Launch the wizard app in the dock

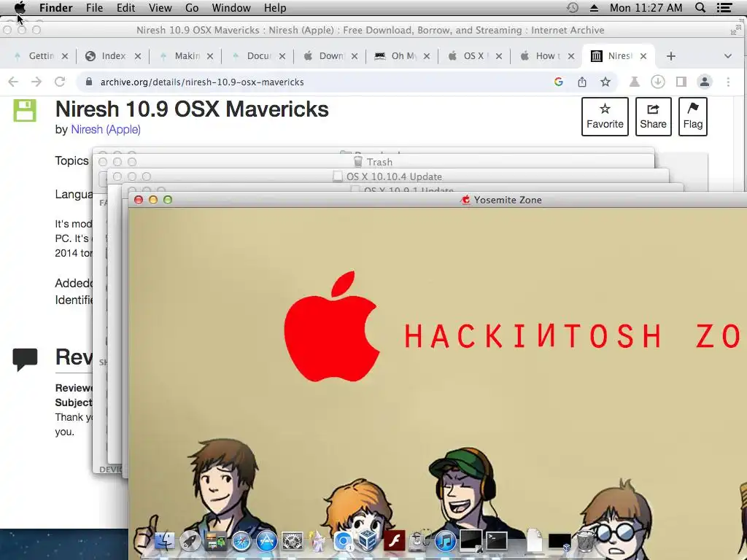(x=317, y=541)
